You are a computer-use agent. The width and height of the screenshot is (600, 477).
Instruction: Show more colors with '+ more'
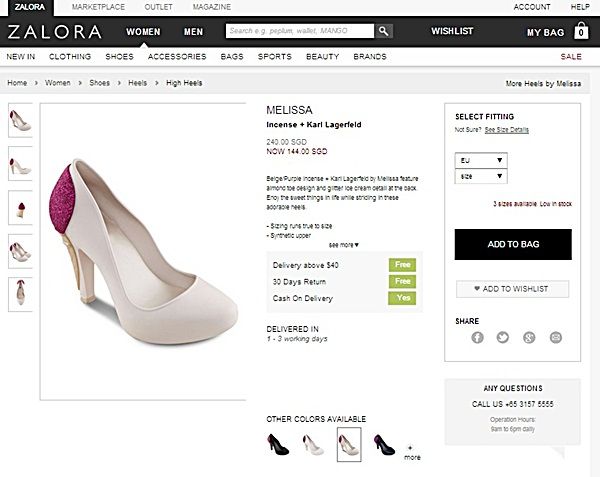pyautogui.click(x=412, y=453)
